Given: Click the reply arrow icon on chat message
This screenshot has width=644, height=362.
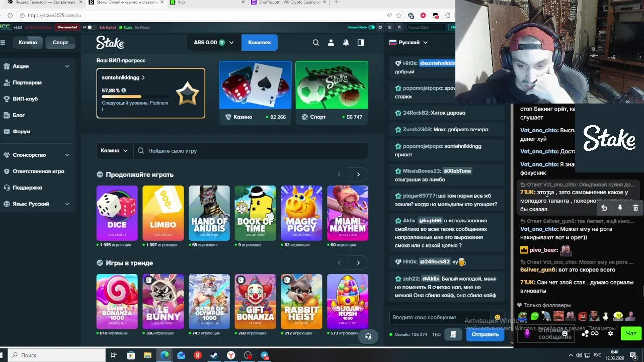Looking at the screenshot, I should [604, 208].
